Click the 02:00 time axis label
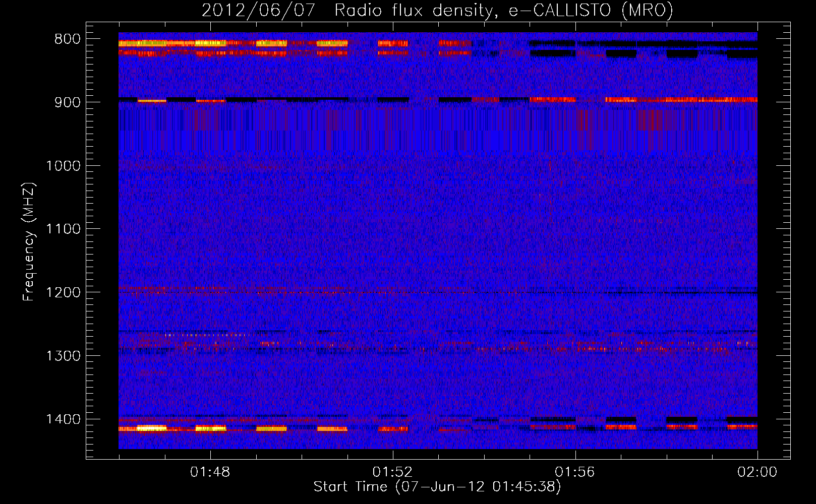Image resolution: width=816 pixels, height=504 pixels. (757, 472)
